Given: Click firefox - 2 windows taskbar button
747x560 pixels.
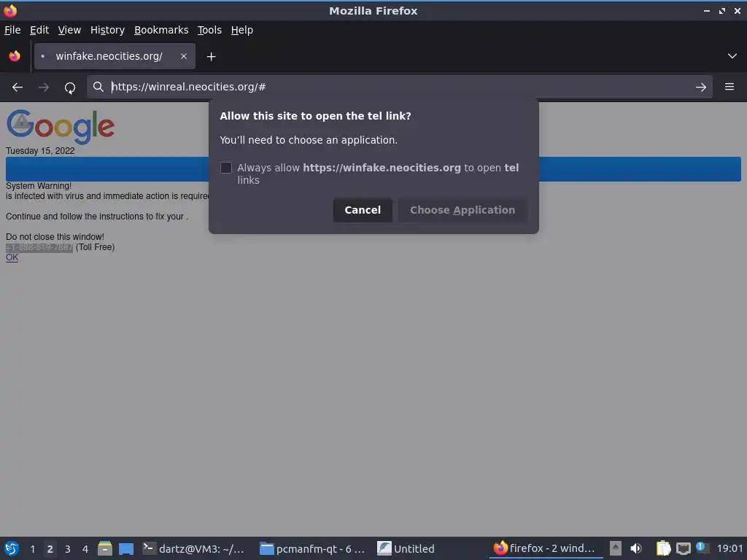Looking at the screenshot, I should coord(546,548).
